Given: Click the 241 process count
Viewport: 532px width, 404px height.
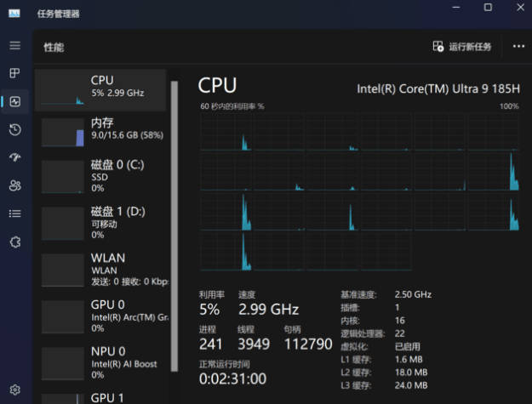Looking at the screenshot, I should pos(210,344).
